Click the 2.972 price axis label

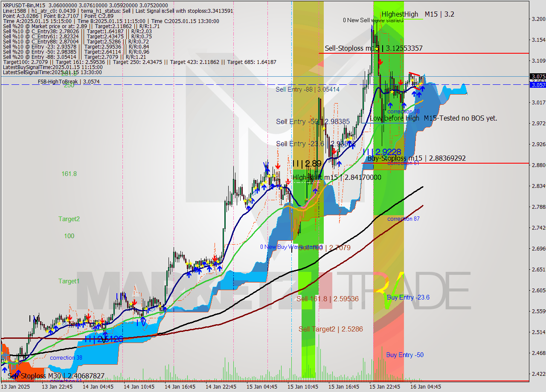pyautogui.click(x=538, y=123)
